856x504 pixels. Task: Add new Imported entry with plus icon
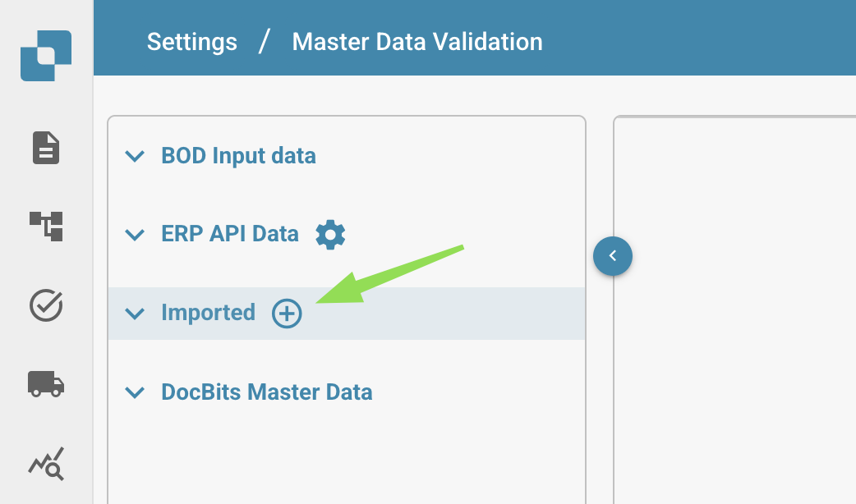(x=288, y=314)
